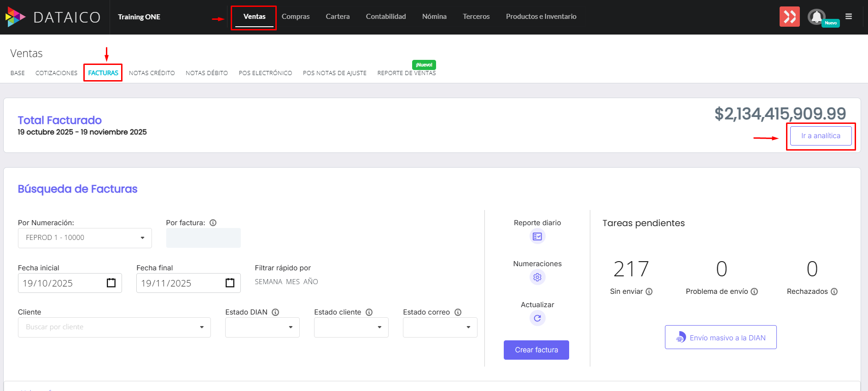Expand the Por Numeración dropdown
Screen dimensions: 868x391
(85, 238)
